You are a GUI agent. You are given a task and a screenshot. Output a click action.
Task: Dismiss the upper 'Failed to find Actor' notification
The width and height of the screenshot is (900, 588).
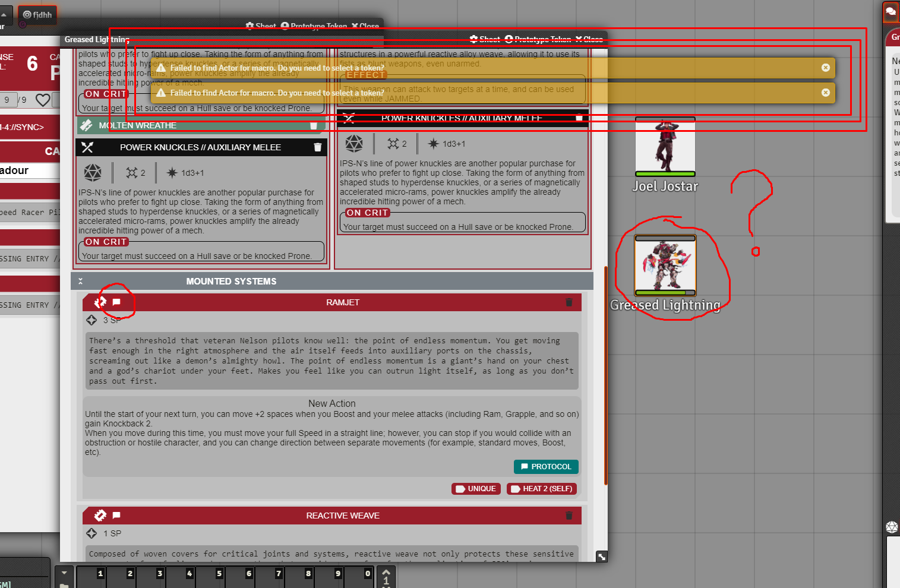click(825, 68)
